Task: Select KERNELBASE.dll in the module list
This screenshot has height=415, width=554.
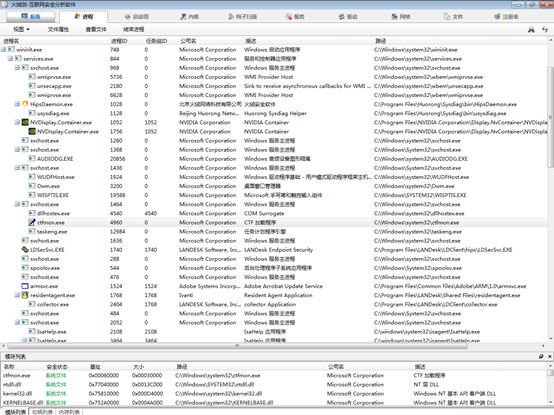Action: (274, 403)
